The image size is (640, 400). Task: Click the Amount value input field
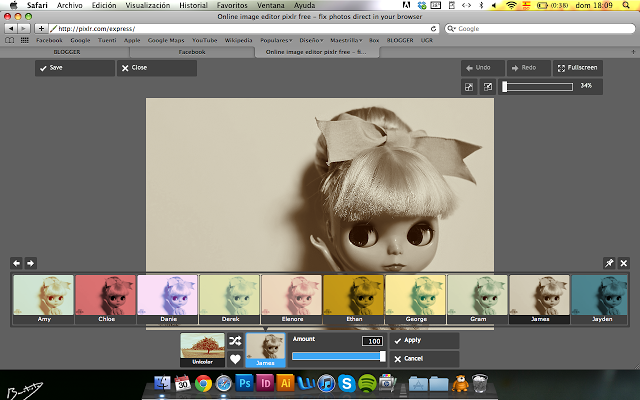tap(373, 341)
